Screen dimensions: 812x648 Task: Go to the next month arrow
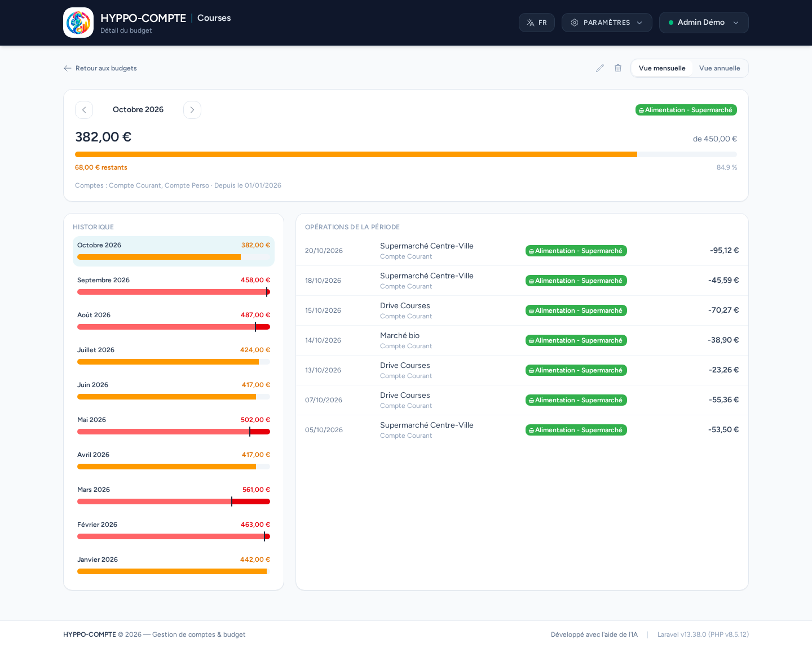(x=192, y=110)
